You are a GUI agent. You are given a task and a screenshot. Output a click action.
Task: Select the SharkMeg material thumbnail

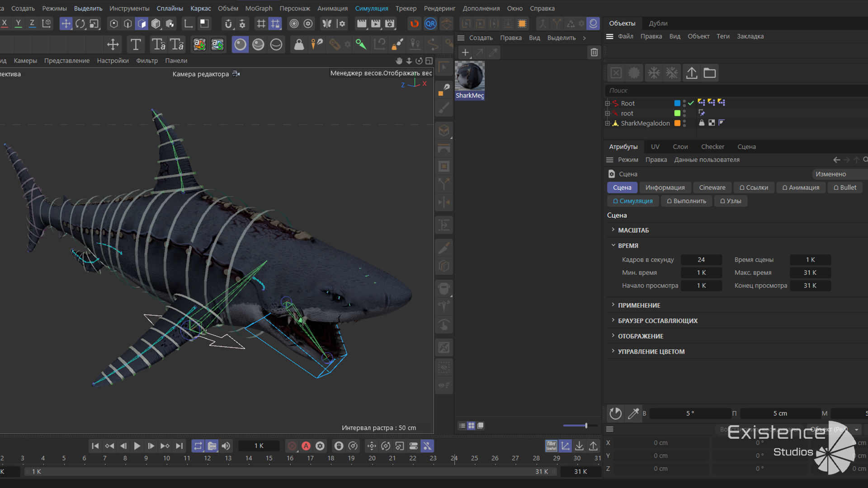pos(470,80)
